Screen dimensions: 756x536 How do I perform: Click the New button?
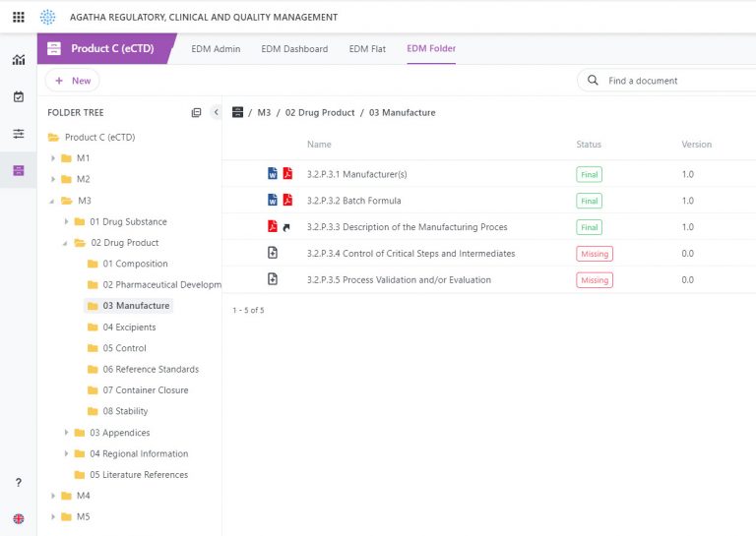[x=72, y=81]
